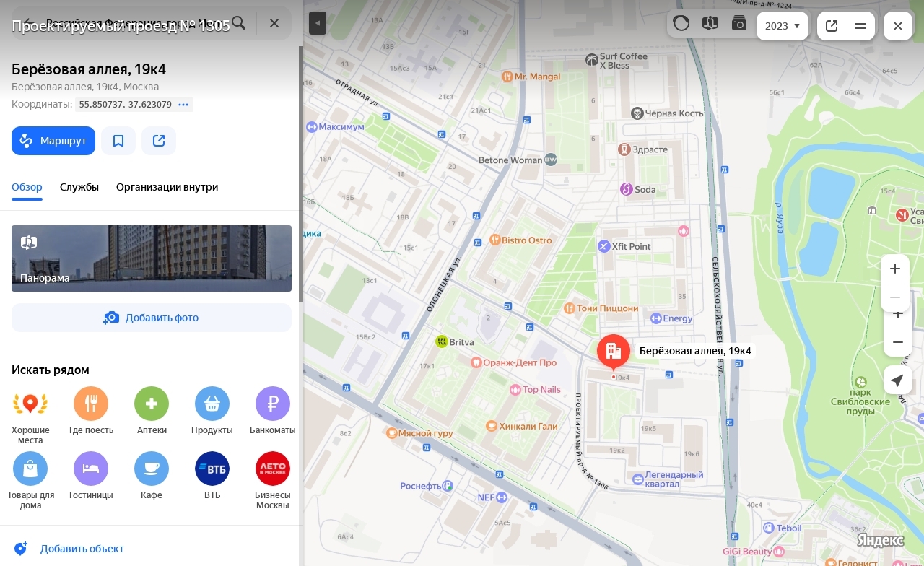Click the red Берёзовая аллея, 19к4 pin

pyautogui.click(x=614, y=352)
